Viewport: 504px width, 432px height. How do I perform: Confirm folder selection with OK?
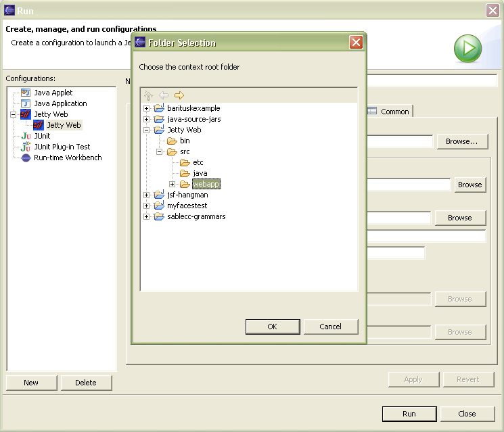[272, 327]
